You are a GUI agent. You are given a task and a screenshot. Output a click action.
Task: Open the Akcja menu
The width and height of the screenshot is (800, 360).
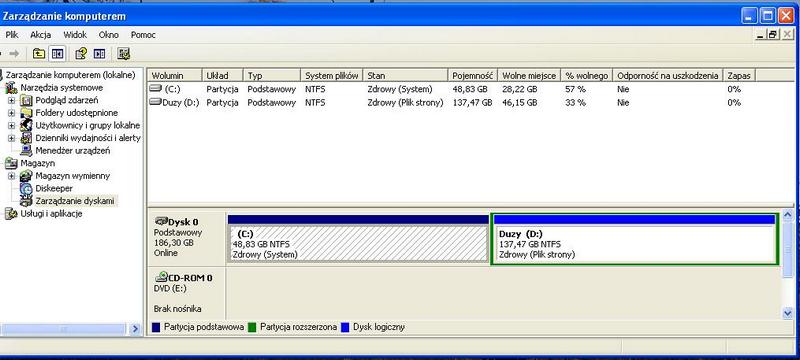point(40,35)
